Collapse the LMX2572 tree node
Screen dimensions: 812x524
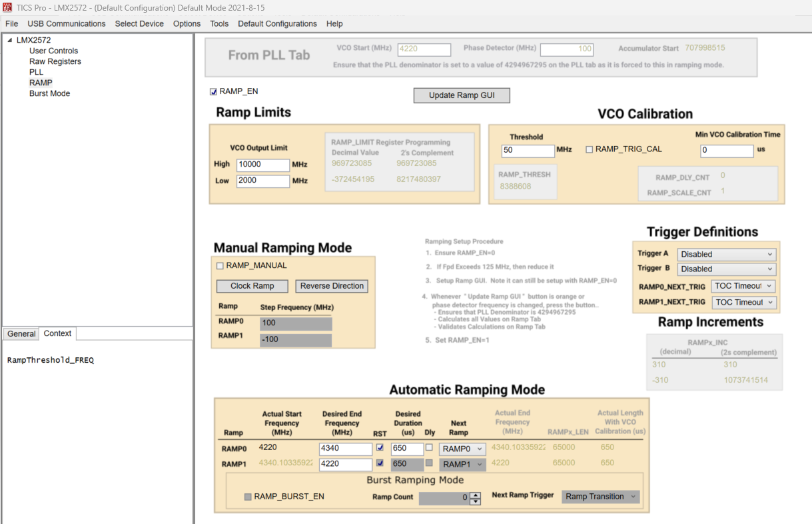click(10, 40)
